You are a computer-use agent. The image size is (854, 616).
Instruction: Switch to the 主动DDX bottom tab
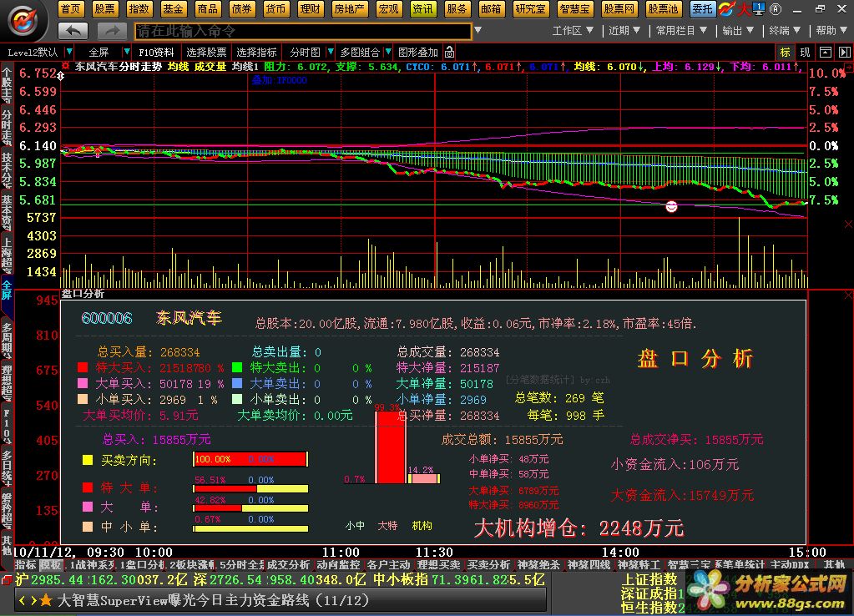coord(790,565)
